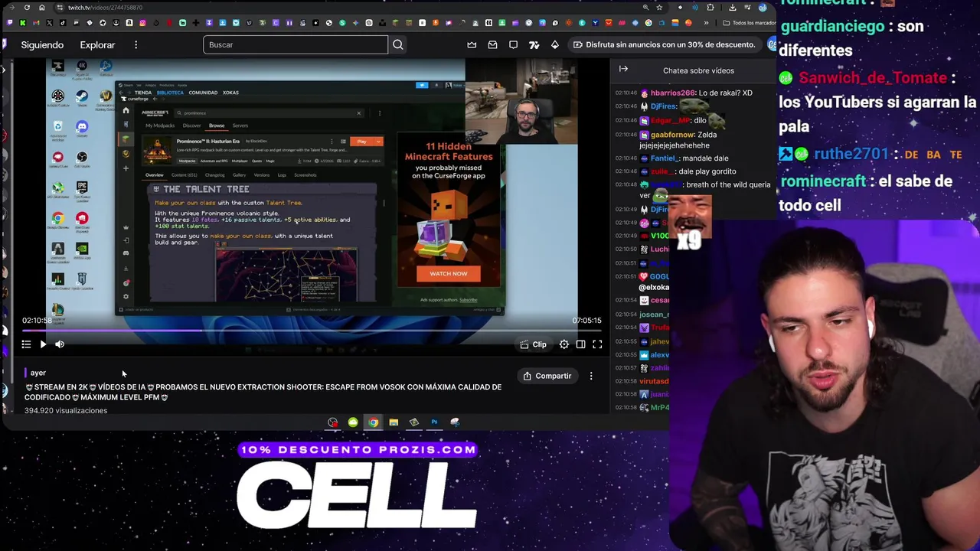Click the 'Chatea sobre vídeos' header
The width and height of the screenshot is (980, 551).
[698, 70]
